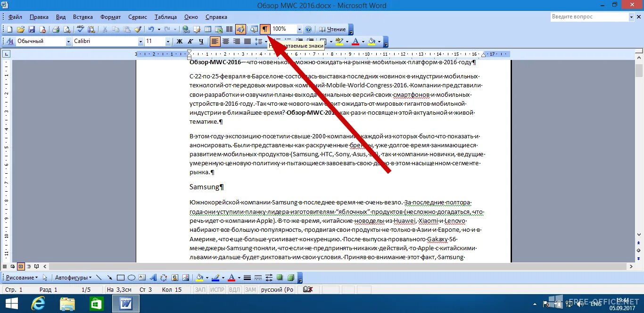Open the Сервис menu
Screen dimensions: 644x313
[138, 17]
